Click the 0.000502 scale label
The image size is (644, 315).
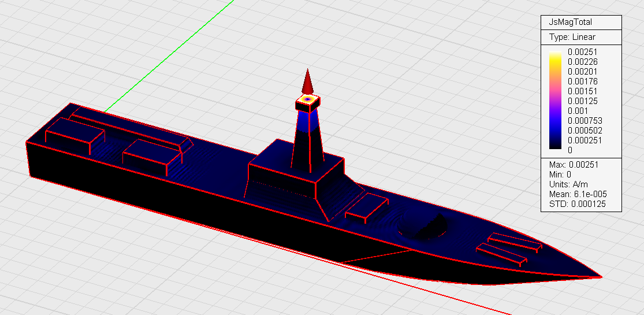pyautogui.click(x=585, y=131)
